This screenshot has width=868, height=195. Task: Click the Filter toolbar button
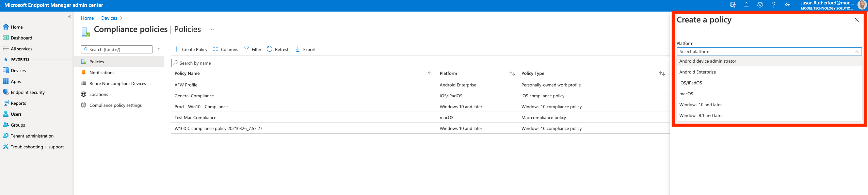tap(253, 49)
